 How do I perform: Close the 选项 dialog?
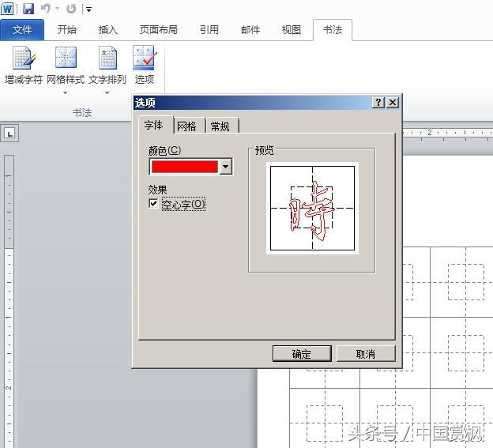point(393,103)
